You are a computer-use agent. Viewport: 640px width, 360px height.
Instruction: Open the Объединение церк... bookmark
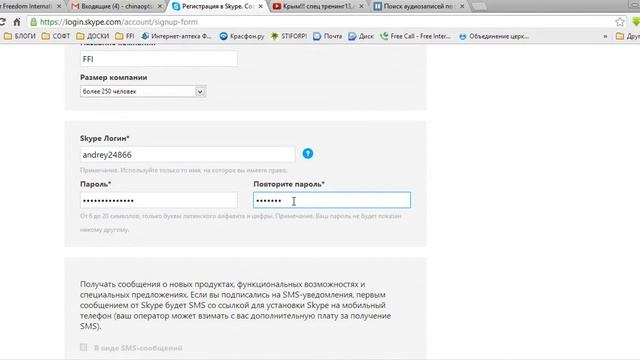coord(494,36)
